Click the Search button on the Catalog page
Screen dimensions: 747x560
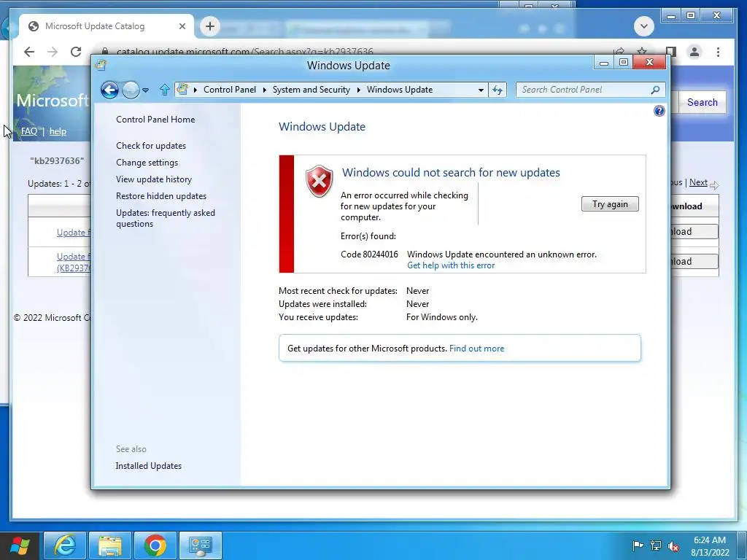(x=703, y=102)
